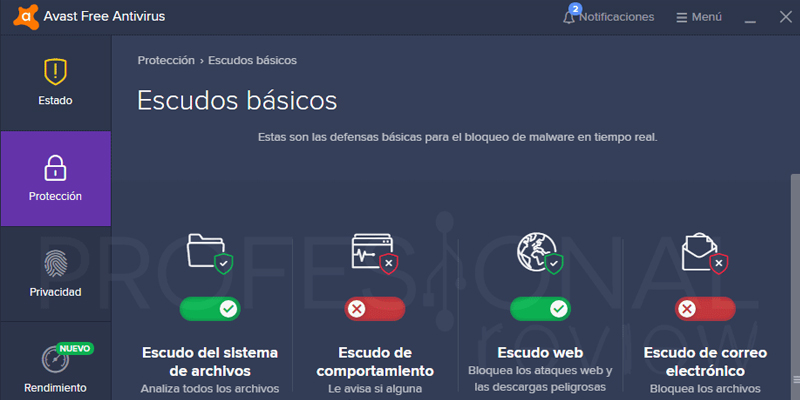Close the Avast window
This screenshot has width=800, height=400.
pos(785,17)
